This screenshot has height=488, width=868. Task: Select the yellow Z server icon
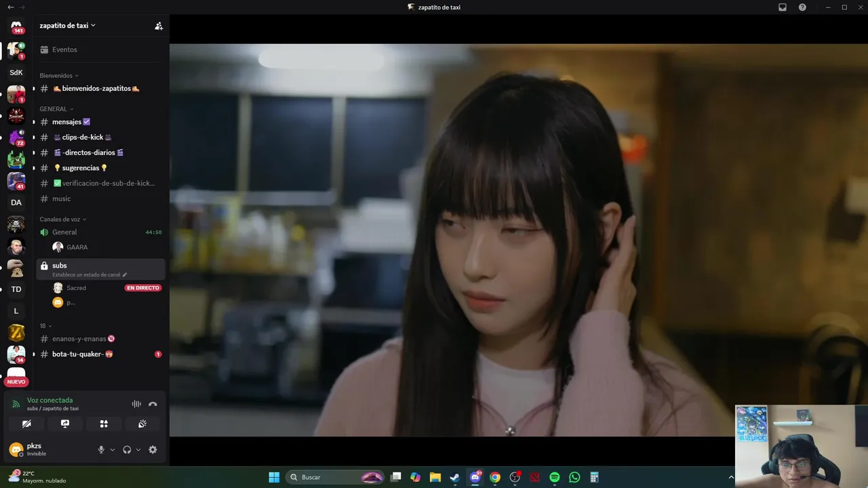16,333
